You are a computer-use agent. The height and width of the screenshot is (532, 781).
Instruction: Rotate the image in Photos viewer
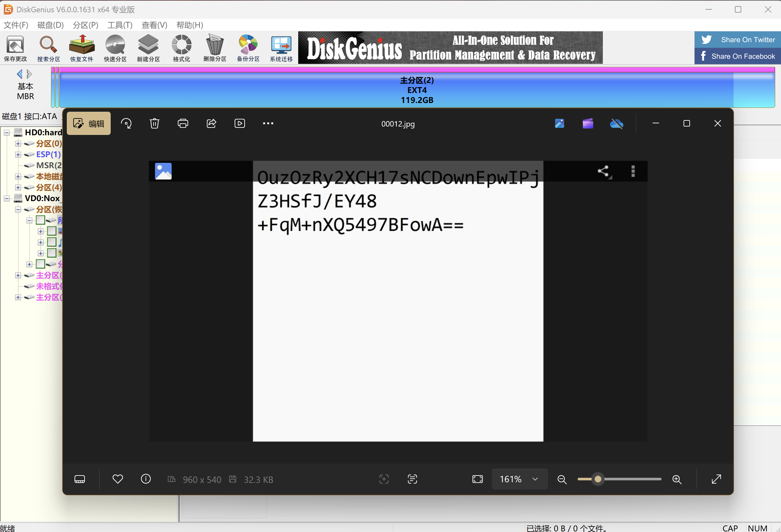[126, 123]
